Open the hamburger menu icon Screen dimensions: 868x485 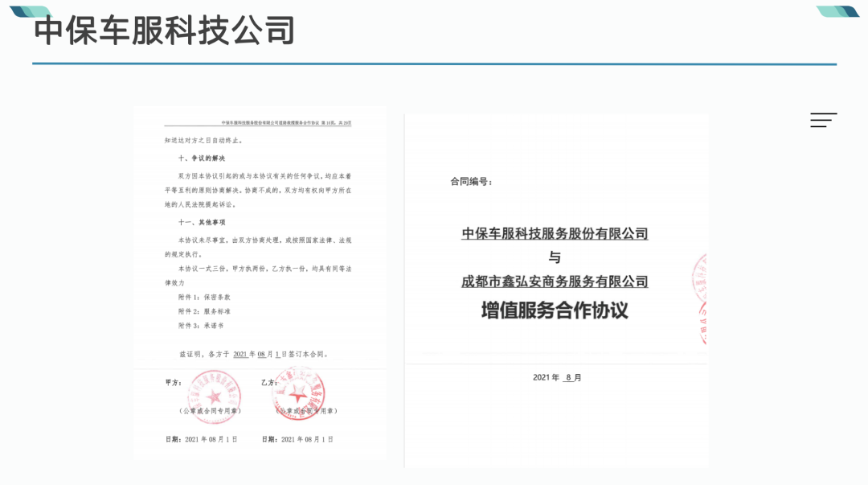[x=823, y=119]
